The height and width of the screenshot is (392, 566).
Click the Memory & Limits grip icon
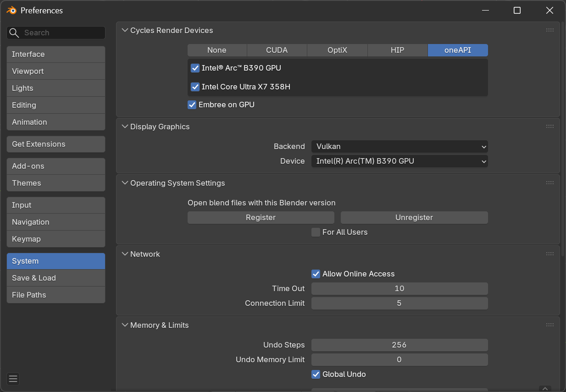pos(549,325)
